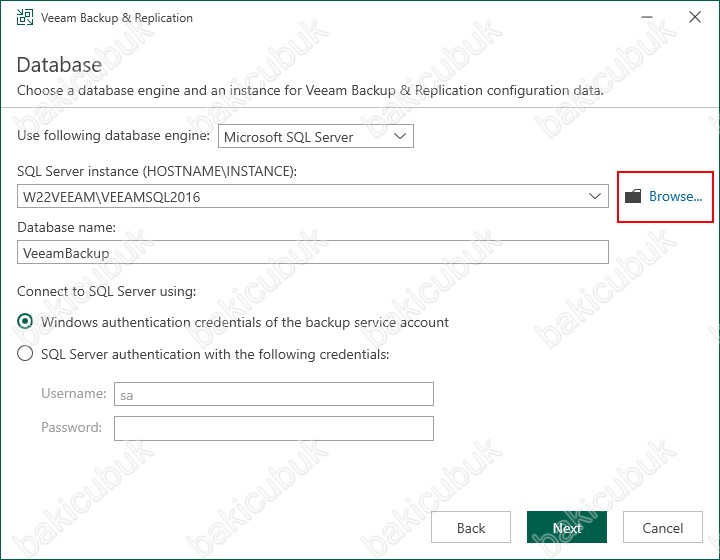Go Back to the previous wizard step
The height and width of the screenshot is (560, 720).
click(x=471, y=527)
